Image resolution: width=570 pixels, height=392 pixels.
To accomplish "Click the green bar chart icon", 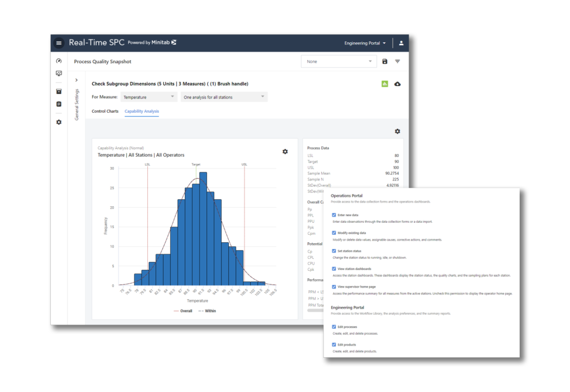I will [385, 84].
